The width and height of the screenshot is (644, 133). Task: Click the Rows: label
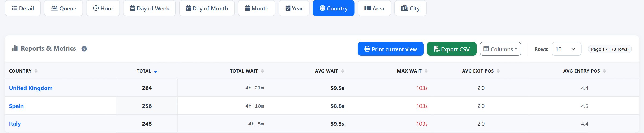[x=541, y=49]
